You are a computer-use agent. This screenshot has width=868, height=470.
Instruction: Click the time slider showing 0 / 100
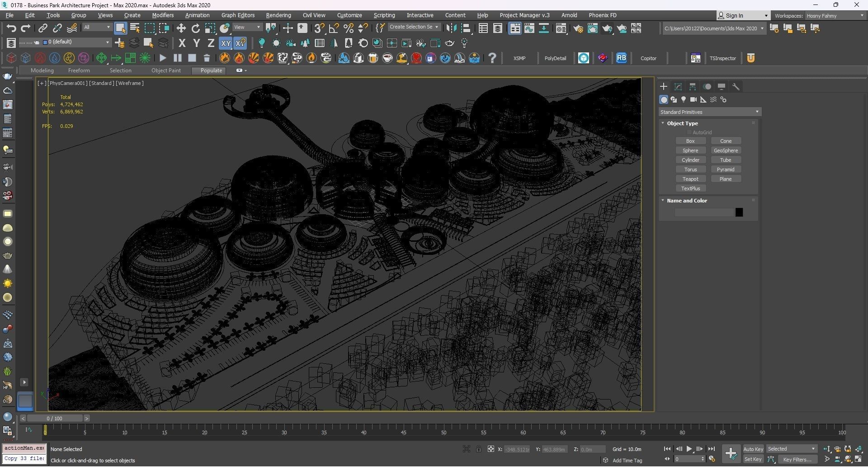54,418
